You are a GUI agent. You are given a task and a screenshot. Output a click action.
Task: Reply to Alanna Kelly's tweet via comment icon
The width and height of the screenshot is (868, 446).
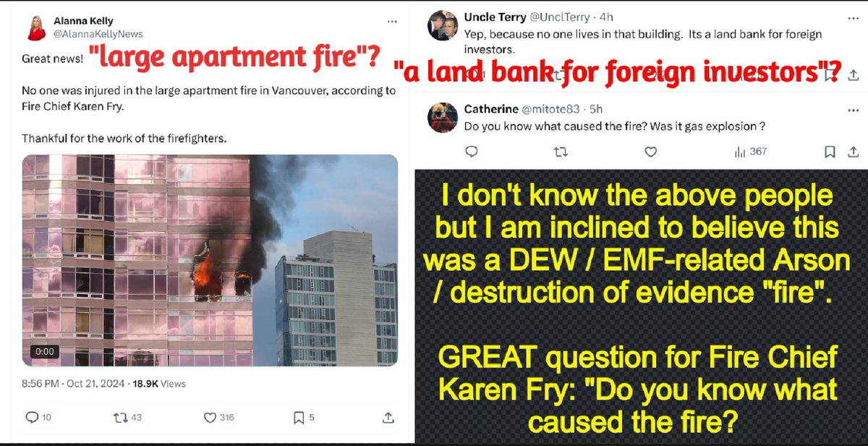click(x=32, y=418)
